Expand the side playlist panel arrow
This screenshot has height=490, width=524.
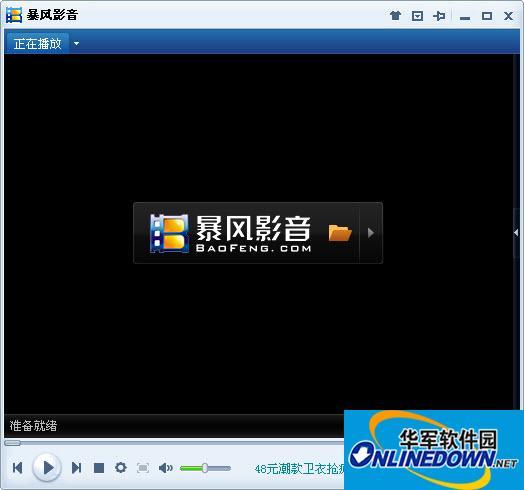516,232
